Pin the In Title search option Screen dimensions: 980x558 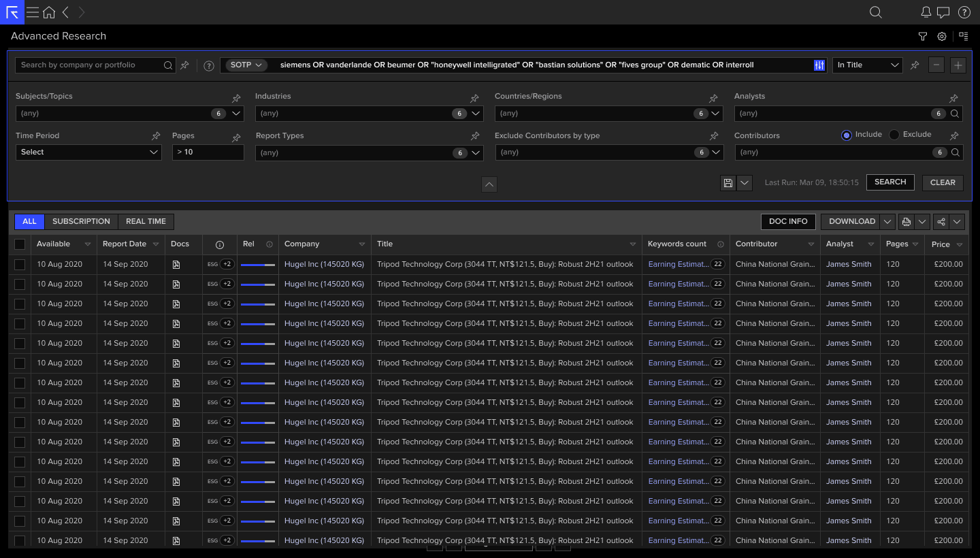pos(915,65)
